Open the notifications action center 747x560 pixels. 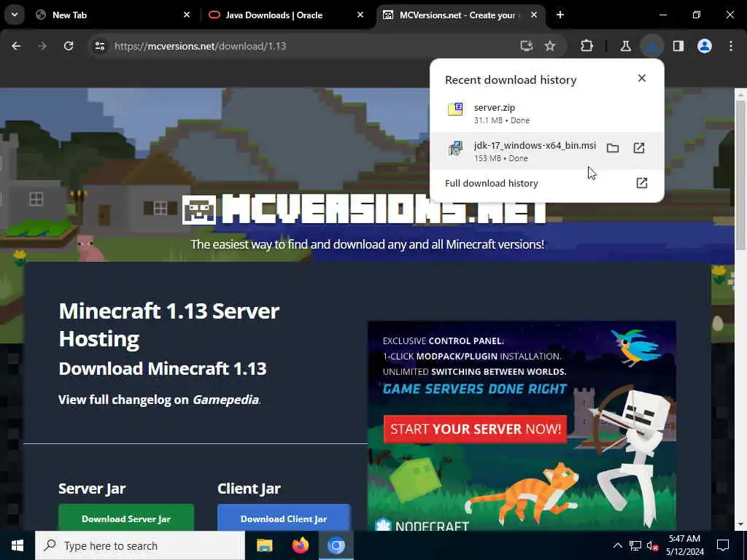723,545
